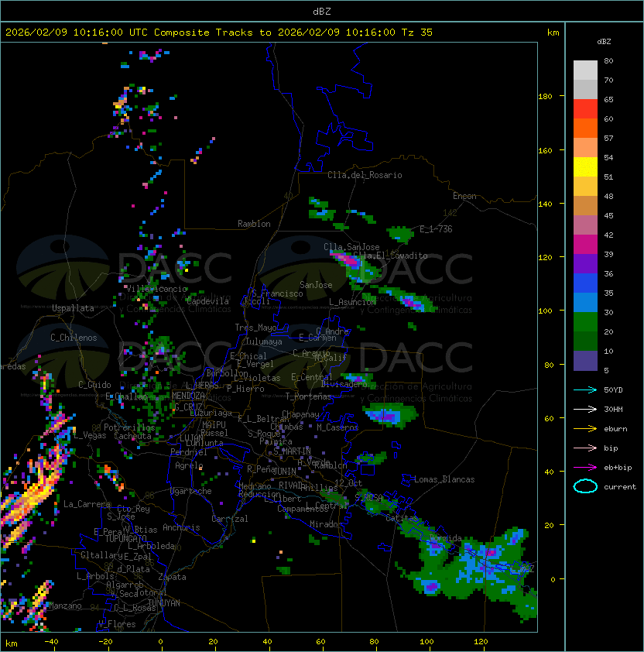Select the light blue legend swatch

(585, 302)
